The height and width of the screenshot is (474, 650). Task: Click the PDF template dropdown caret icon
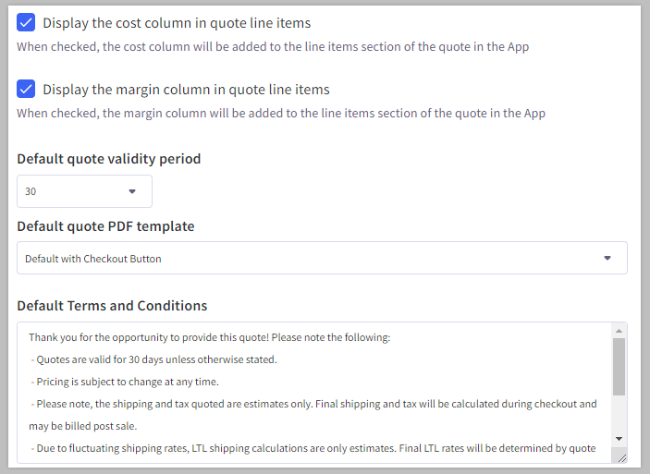click(607, 258)
